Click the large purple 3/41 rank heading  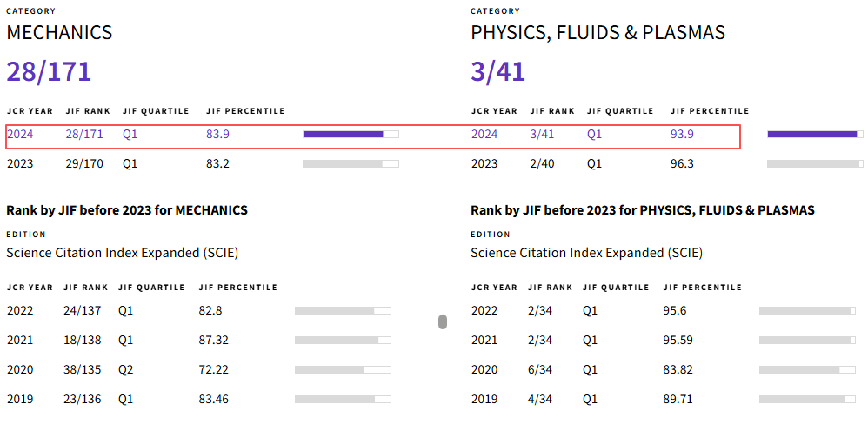(498, 71)
